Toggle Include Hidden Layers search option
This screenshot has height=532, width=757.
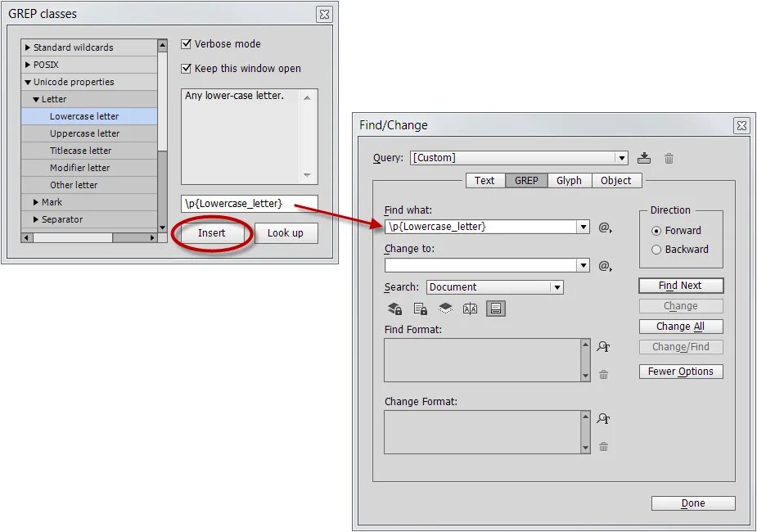[x=445, y=308]
